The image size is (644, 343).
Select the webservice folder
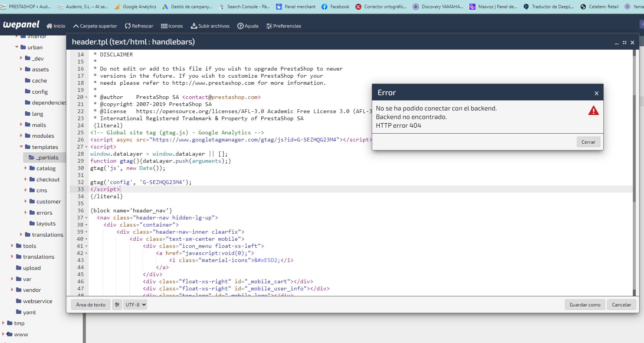34,301
